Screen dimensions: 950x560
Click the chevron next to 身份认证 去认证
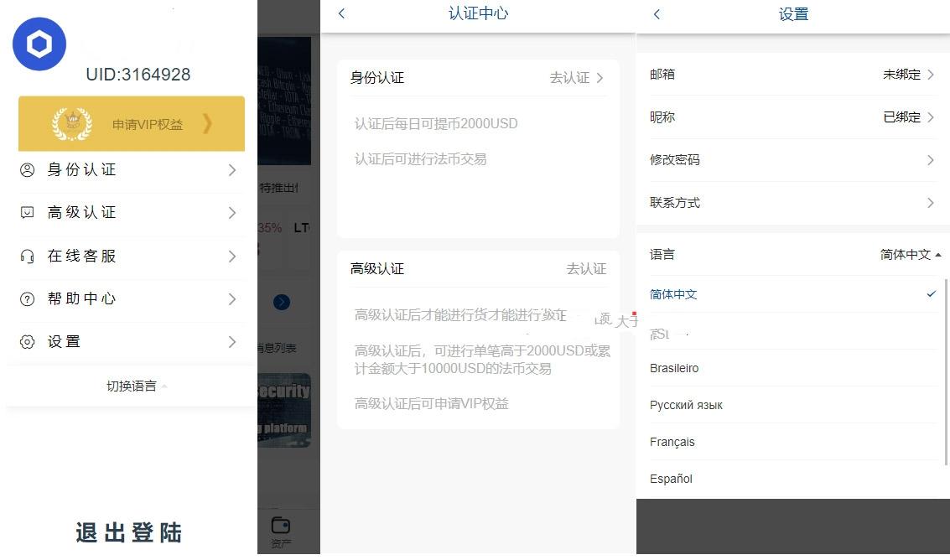pos(600,78)
